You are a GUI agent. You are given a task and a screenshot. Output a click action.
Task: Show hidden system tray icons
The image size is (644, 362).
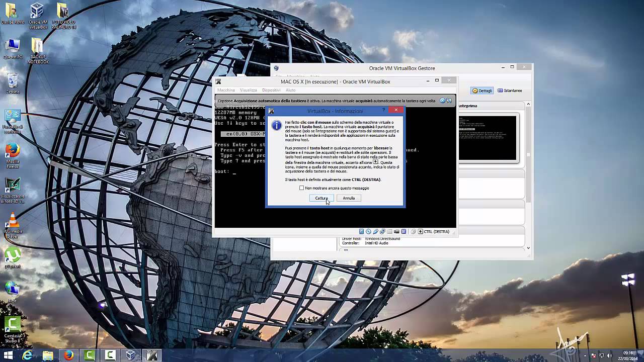point(585,355)
